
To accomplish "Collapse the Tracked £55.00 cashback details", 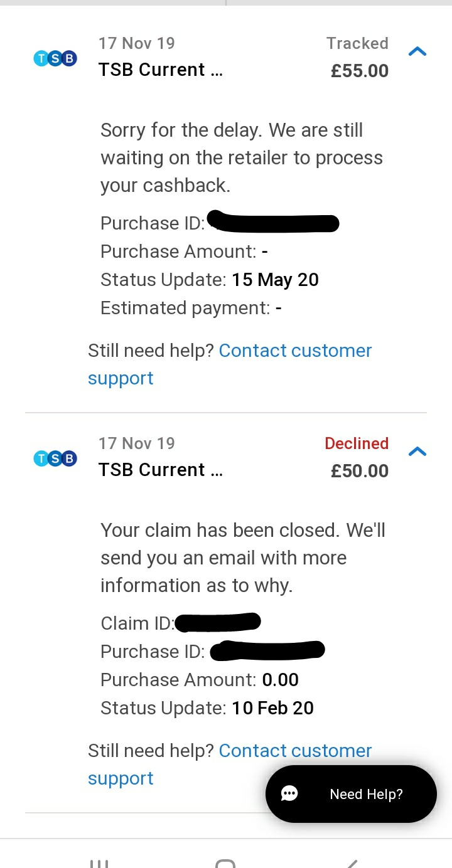I will (x=417, y=52).
